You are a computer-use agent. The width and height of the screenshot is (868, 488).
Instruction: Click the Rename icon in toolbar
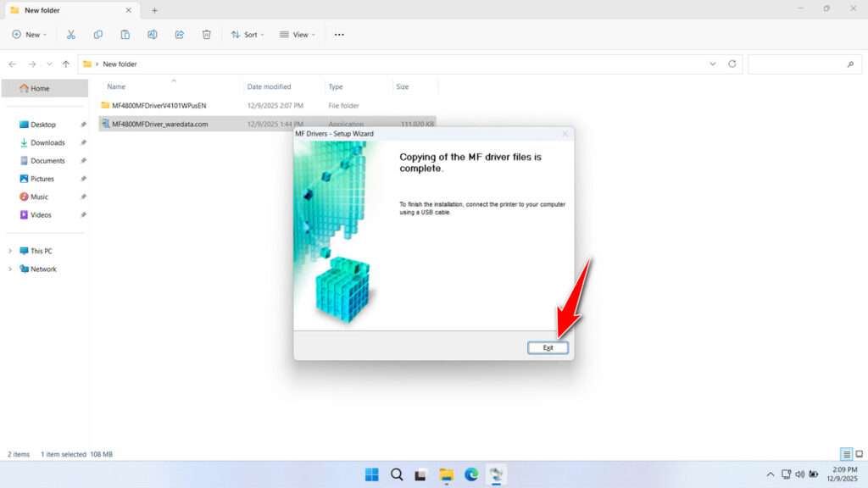click(x=153, y=35)
